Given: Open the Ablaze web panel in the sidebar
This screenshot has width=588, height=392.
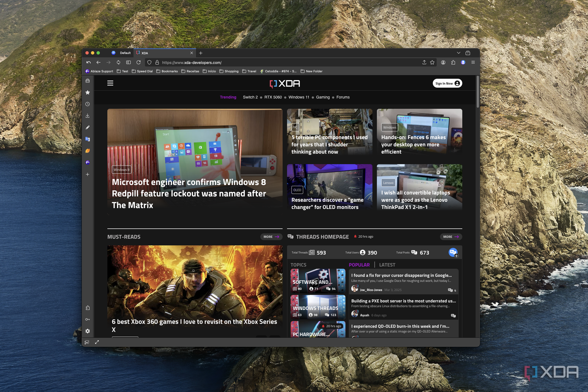Looking at the screenshot, I should coord(88,162).
